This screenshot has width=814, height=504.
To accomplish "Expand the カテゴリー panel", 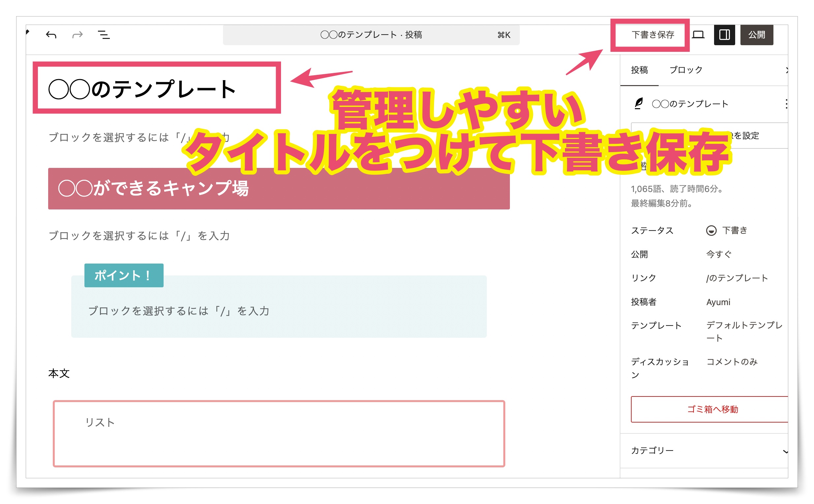I will [704, 451].
